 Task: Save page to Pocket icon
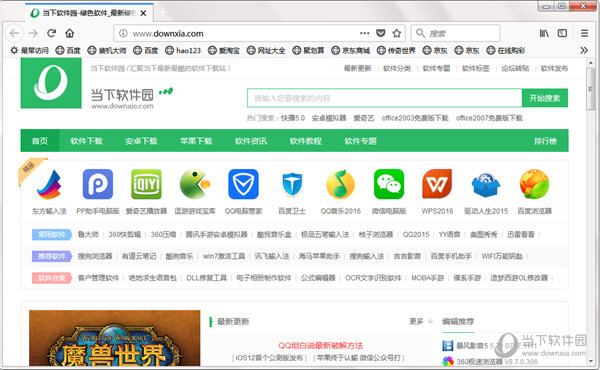[381, 33]
